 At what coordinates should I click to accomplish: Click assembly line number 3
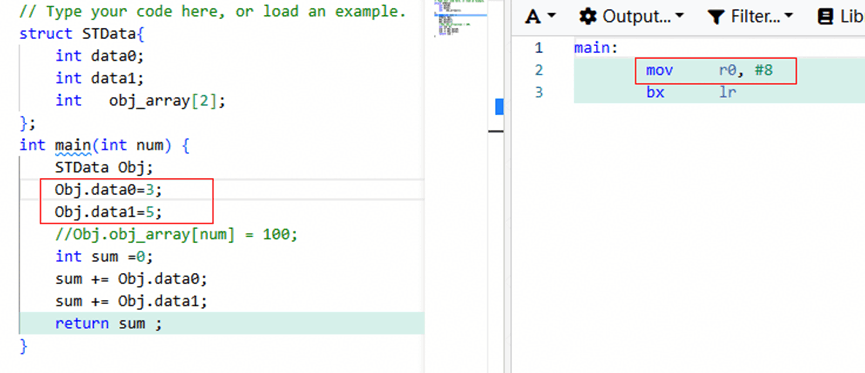coord(538,92)
